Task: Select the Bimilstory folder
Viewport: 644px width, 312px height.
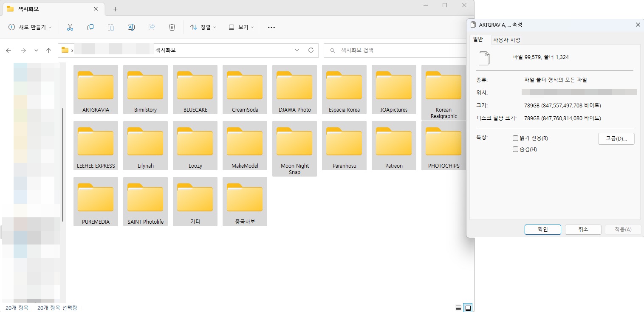Action: click(x=145, y=90)
